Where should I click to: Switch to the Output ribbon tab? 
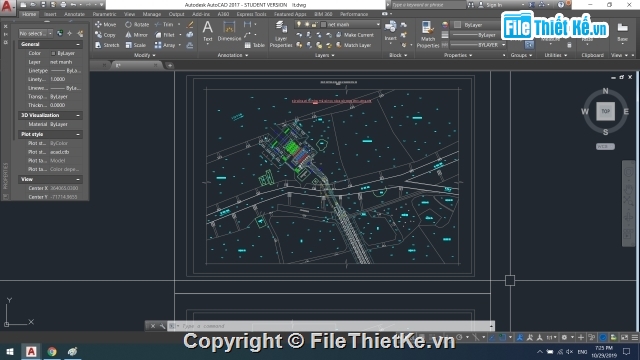(176, 14)
